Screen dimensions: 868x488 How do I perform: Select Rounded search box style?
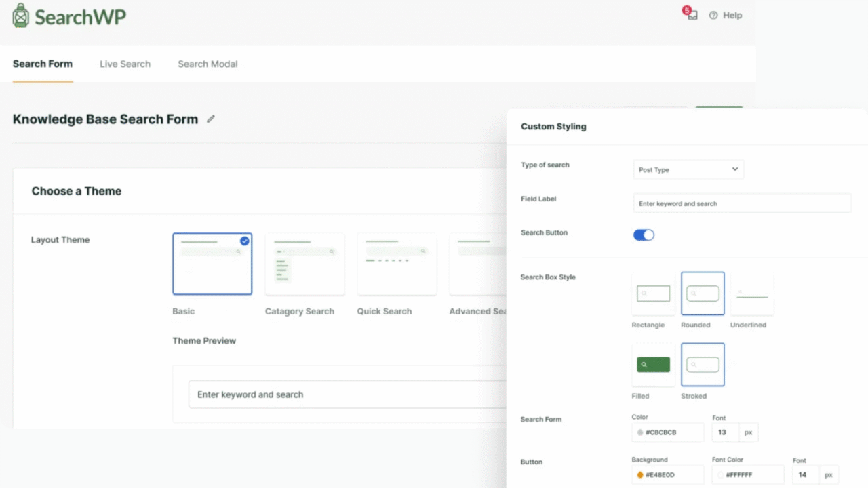[703, 293]
